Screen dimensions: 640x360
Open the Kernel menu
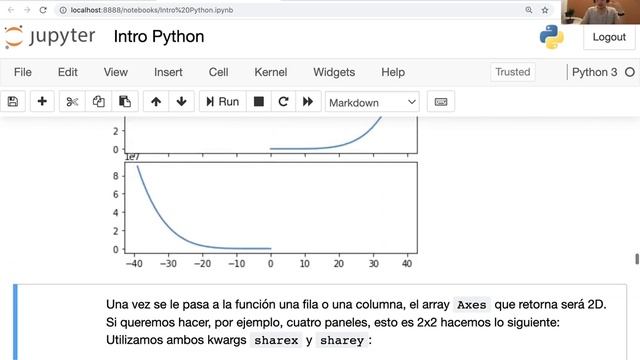click(x=271, y=72)
